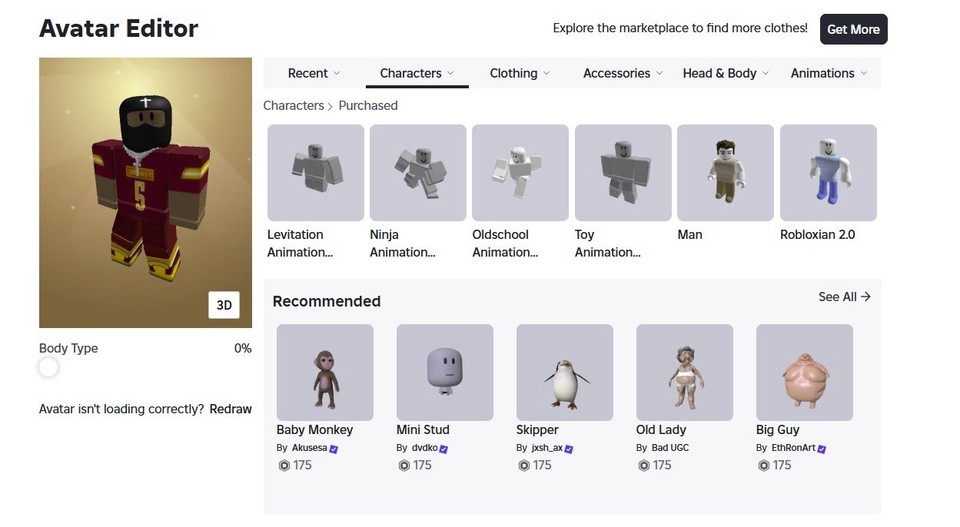The width and height of the screenshot is (960, 527).
Task: Select the Ninja Animation character thumbnail
Action: (417, 173)
